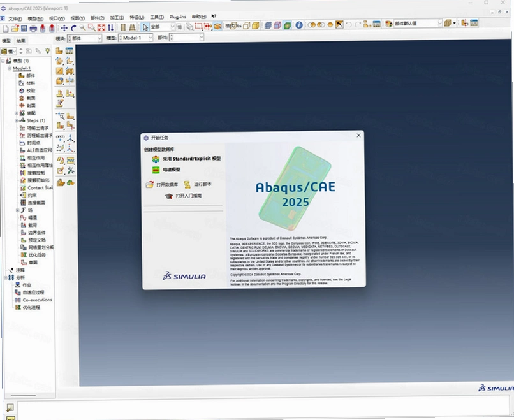Open the Plug-ins menu
The height and width of the screenshot is (420, 514).
pyautogui.click(x=178, y=17)
